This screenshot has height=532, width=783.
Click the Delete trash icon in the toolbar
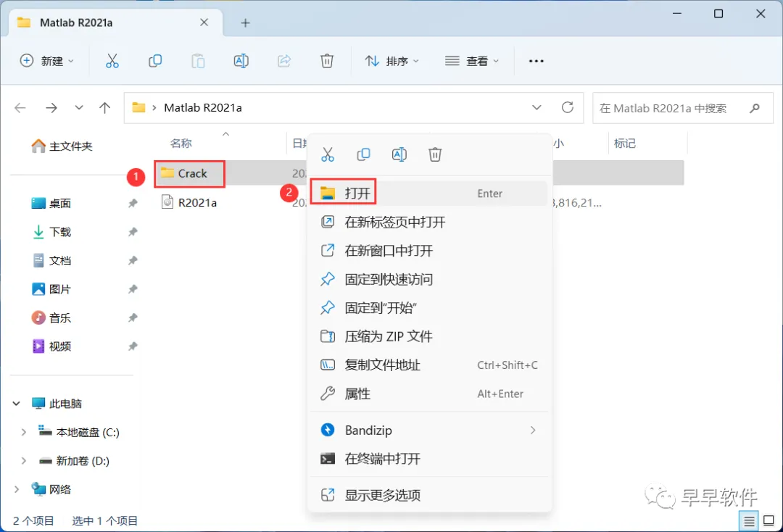326,61
